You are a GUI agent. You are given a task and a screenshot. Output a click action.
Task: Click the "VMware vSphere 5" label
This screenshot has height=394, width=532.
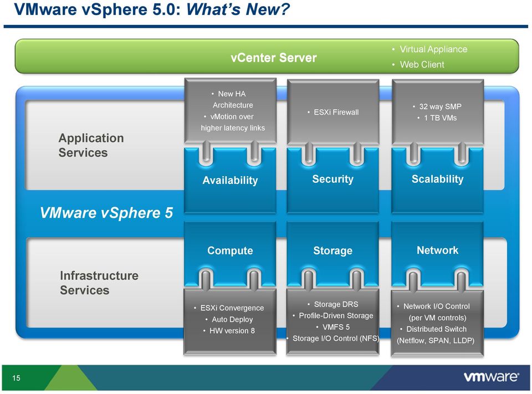106,213
